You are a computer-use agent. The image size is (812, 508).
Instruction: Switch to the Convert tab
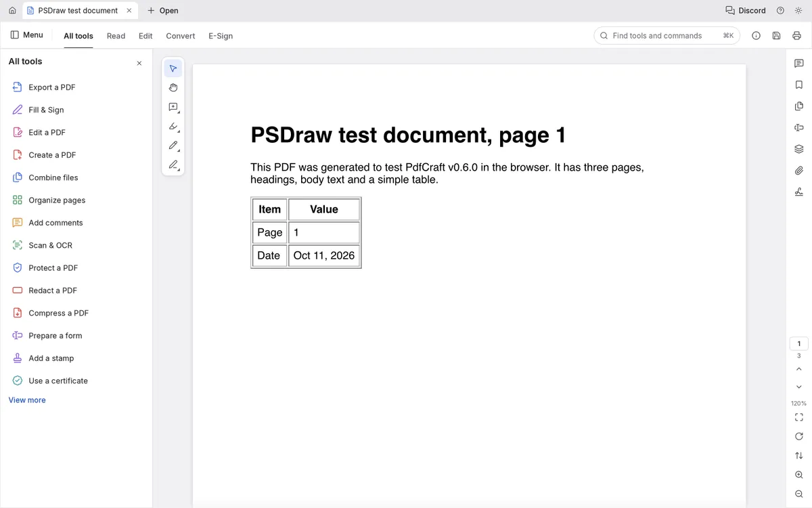pyautogui.click(x=181, y=36)
